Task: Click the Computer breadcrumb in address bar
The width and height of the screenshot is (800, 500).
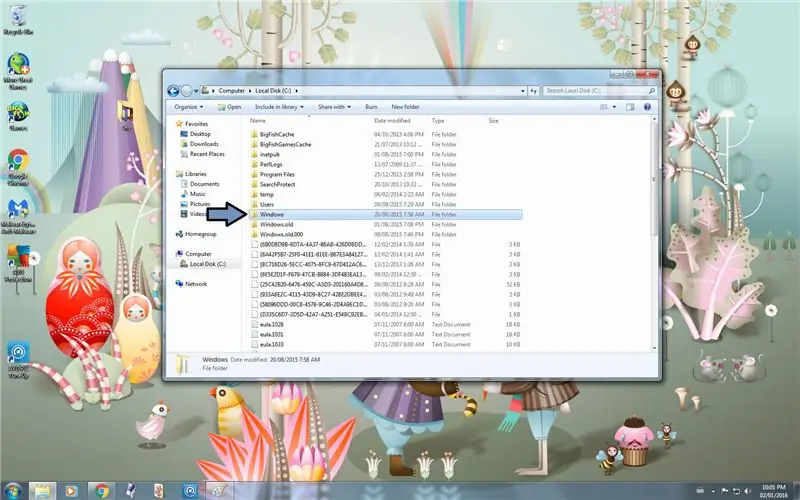Action: (232, 91)
